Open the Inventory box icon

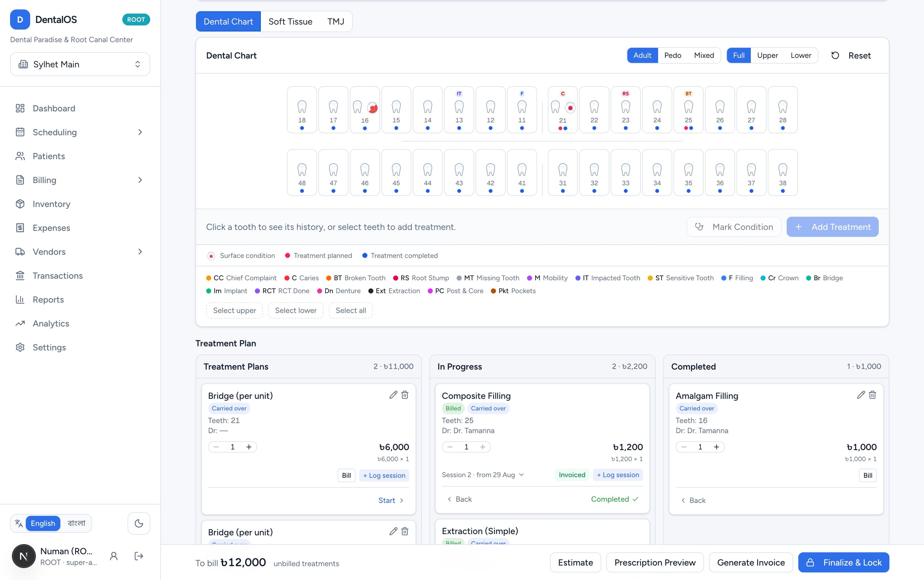tap(20, 204)
